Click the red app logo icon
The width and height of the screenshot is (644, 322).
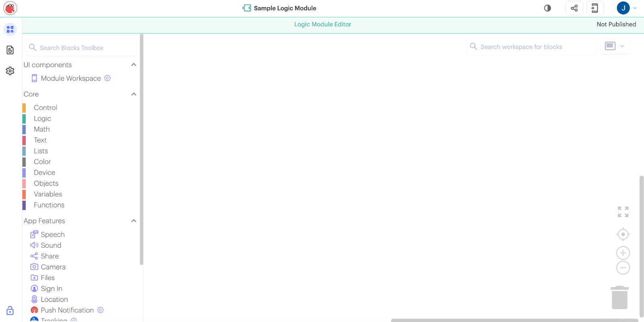point(10,8)
